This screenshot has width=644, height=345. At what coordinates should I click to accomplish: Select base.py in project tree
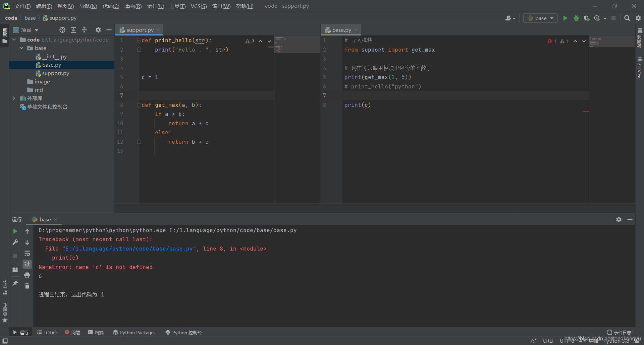pyautogui.click(x=52, y=65)
